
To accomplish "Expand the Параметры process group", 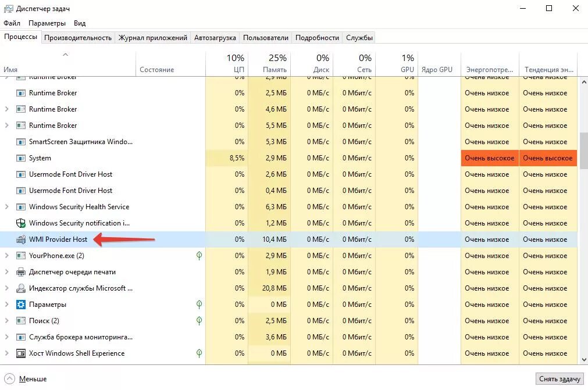I will 7,305.
